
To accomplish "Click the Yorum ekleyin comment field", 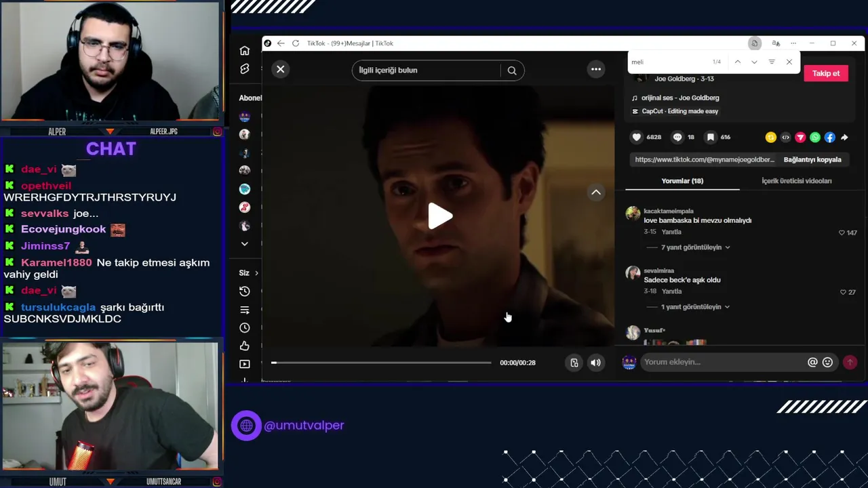I will coord(723,362).
